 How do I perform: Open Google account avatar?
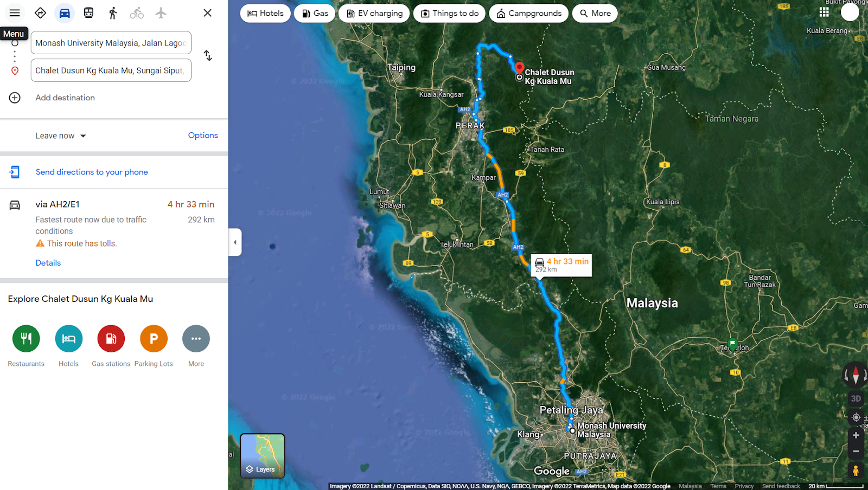pyautogui.click(x=850, y=12)
